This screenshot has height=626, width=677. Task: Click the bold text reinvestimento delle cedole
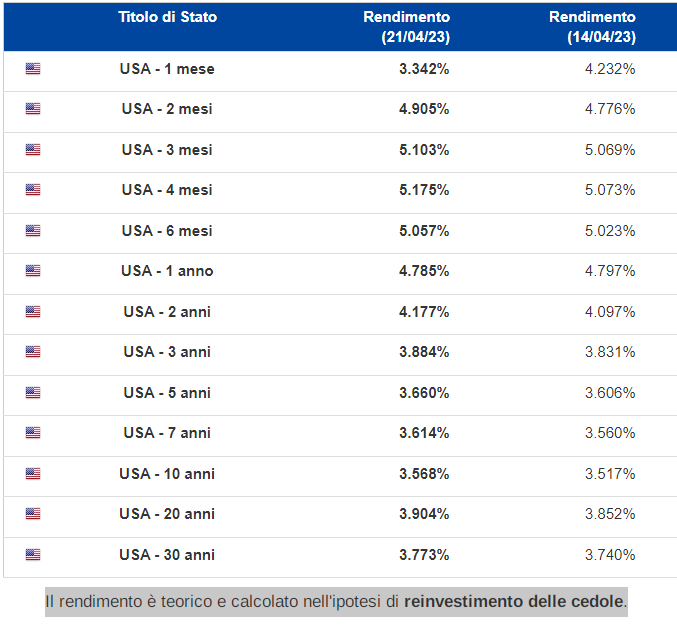514,602
